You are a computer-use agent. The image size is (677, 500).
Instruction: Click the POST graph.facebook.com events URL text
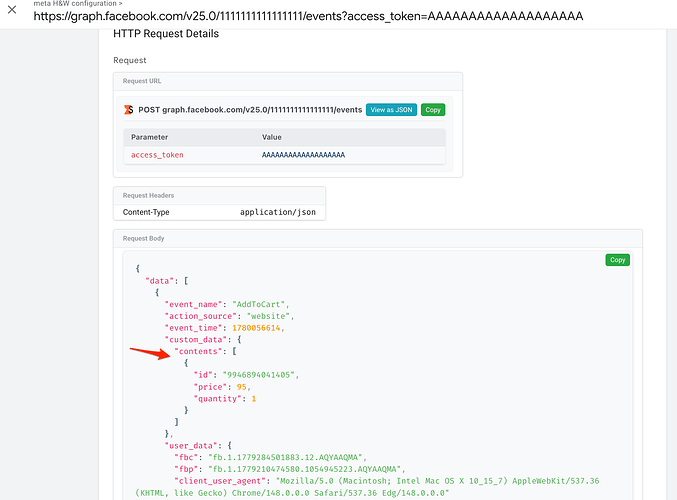(x=250, y=110)
